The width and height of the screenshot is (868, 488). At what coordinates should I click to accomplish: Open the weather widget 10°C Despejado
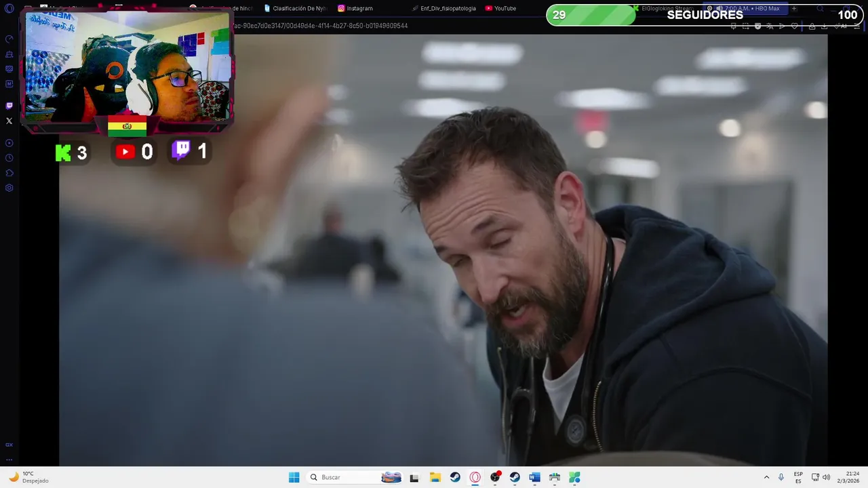28,477
